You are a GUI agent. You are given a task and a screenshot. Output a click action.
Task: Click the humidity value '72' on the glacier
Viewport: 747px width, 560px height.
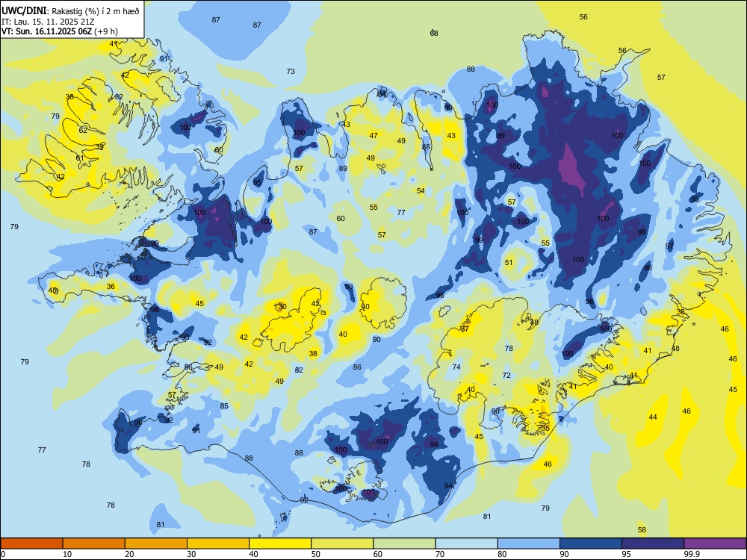(x=506, y=376)
